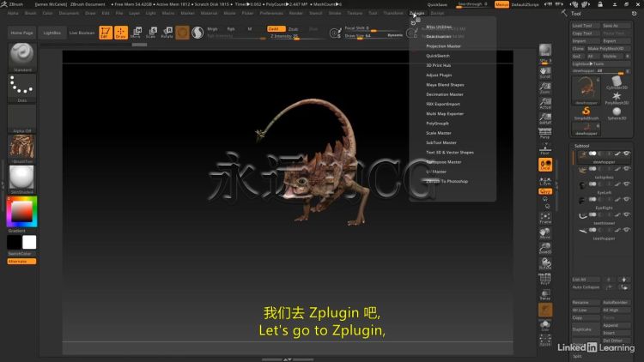This screenshot has height=362, width=644.
Task: Enable Zsub mode
Action: tap(294, 29)
